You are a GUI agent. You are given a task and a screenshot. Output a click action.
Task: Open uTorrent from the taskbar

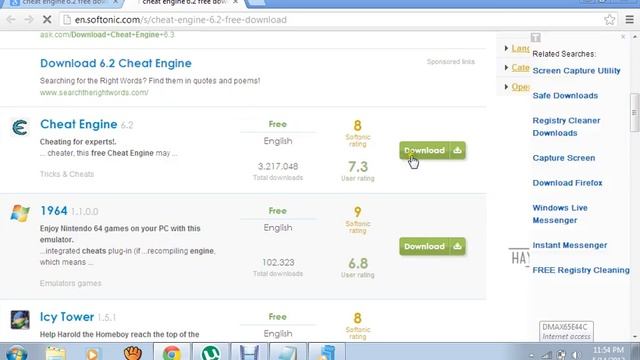tap(211, 353)
